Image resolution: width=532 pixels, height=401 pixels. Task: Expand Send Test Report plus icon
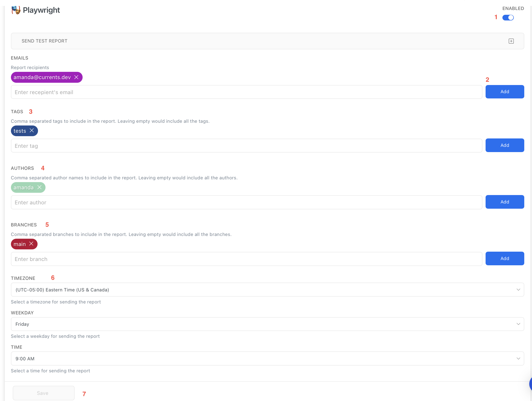pos(511,41)
